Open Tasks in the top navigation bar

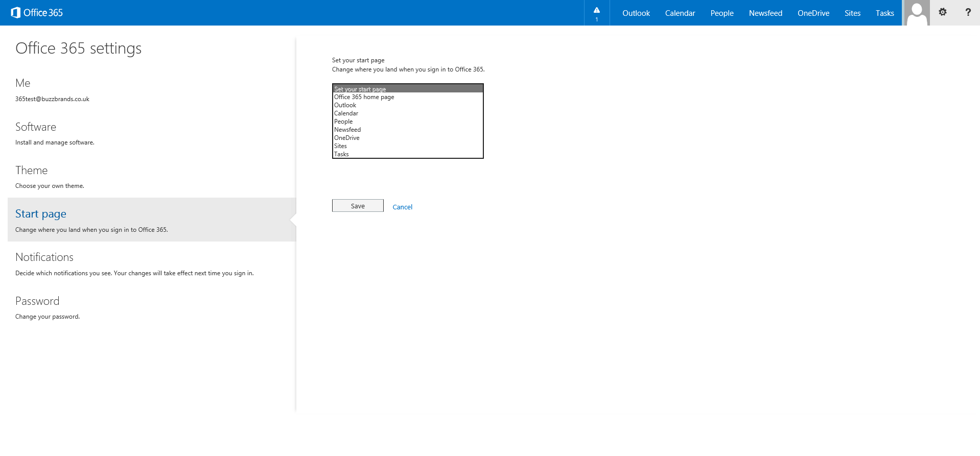click(884, 13)
